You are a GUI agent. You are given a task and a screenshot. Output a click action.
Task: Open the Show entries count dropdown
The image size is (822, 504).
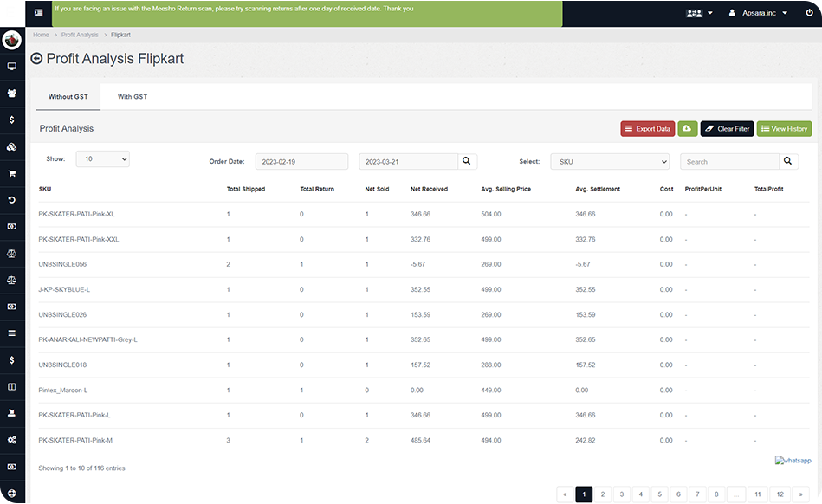[103, 158]
